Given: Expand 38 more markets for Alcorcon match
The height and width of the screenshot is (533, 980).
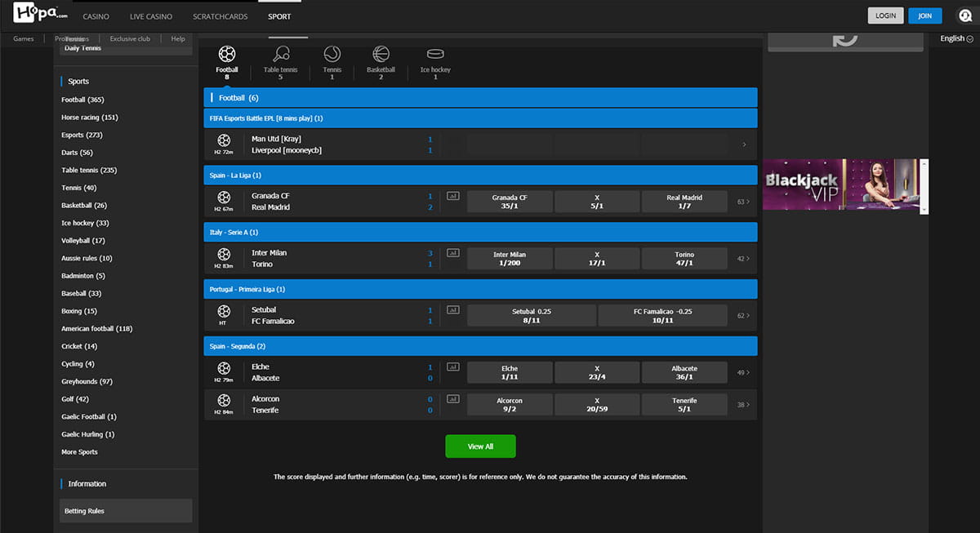Looking at the screenshot, I should pyautogui.click(x=743, y=405).
